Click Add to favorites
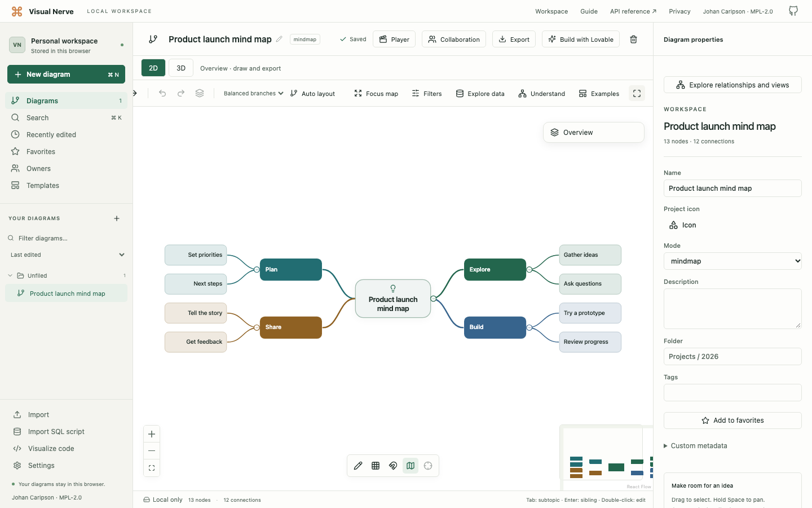Image resolution: width=812 pixels, height=508 pixels. pos(732,421)
